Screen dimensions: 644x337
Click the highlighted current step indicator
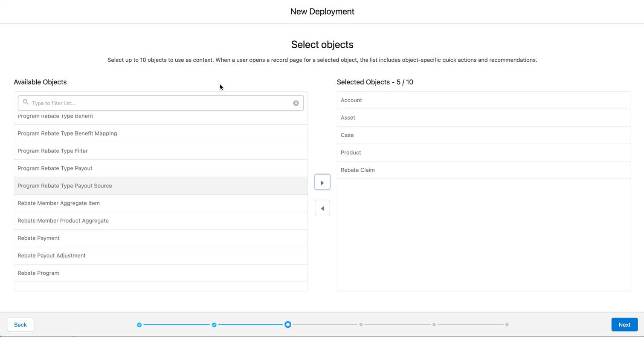tap(288, 325)
